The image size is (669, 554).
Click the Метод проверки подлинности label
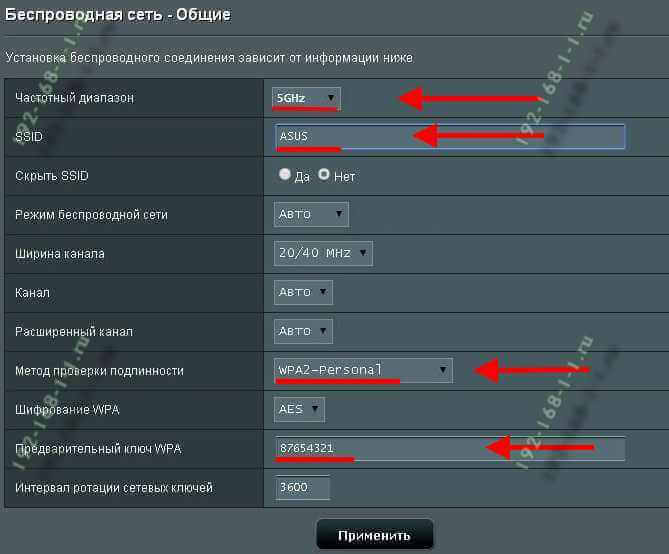pyautogui.click(x=99, y=370)
